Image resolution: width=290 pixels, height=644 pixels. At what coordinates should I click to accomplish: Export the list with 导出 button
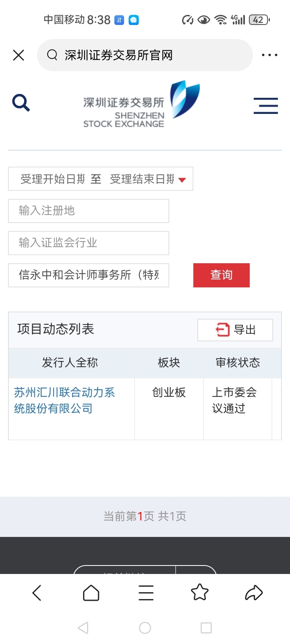(235, 330)
